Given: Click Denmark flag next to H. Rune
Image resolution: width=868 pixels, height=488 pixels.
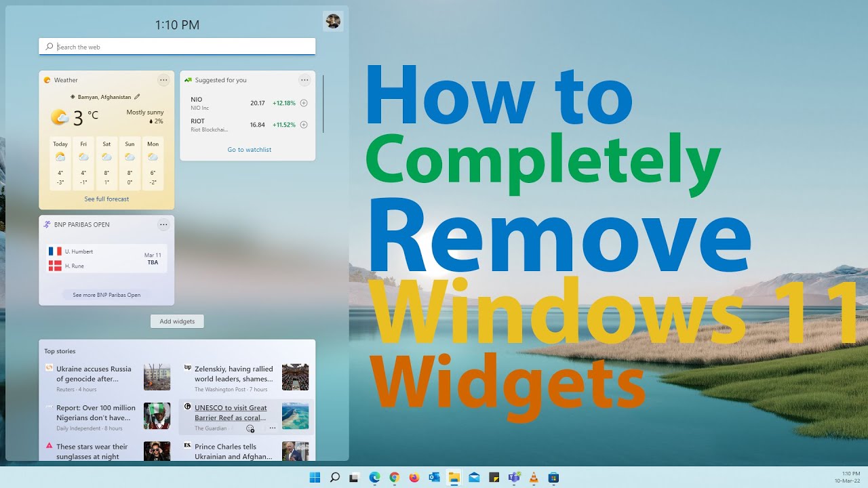Looking at the screenshot, I should coord(55,266).
